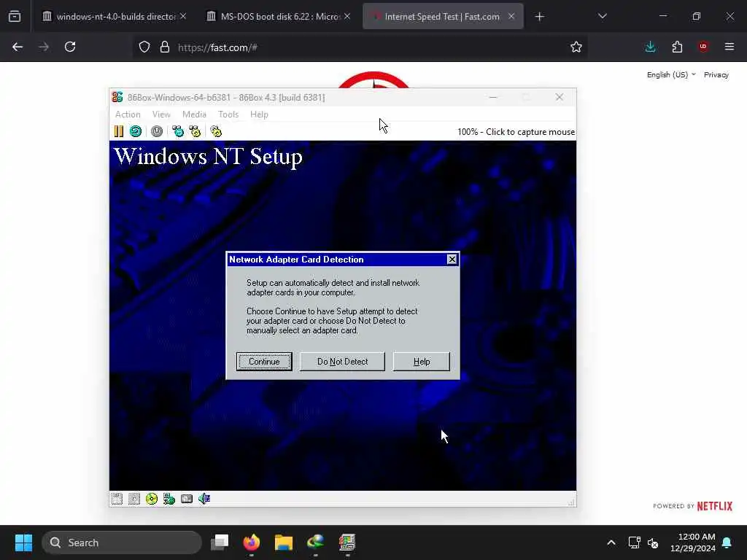Click the second floppy drive status icon

pos(134,499)
